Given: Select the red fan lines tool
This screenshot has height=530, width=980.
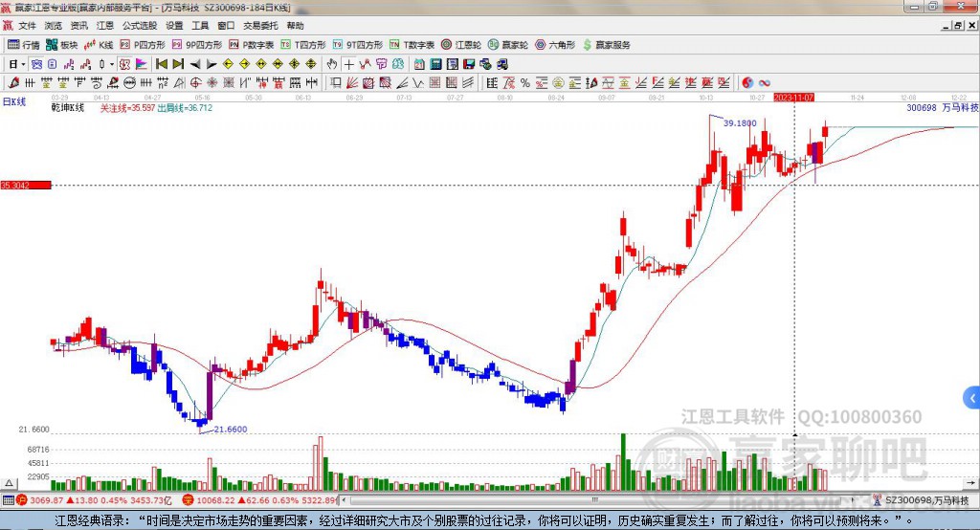Looking at the screenshot, I should pyautogui.click(x=352, y=83).
